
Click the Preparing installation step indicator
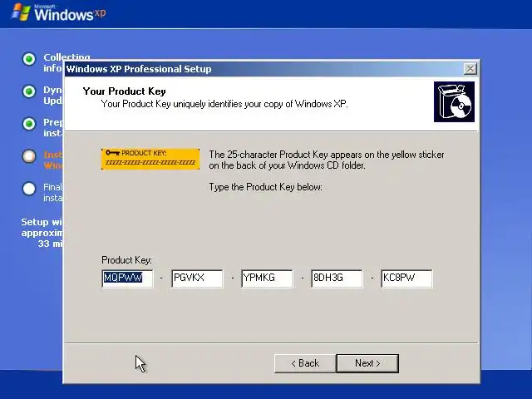pos(29,124)
